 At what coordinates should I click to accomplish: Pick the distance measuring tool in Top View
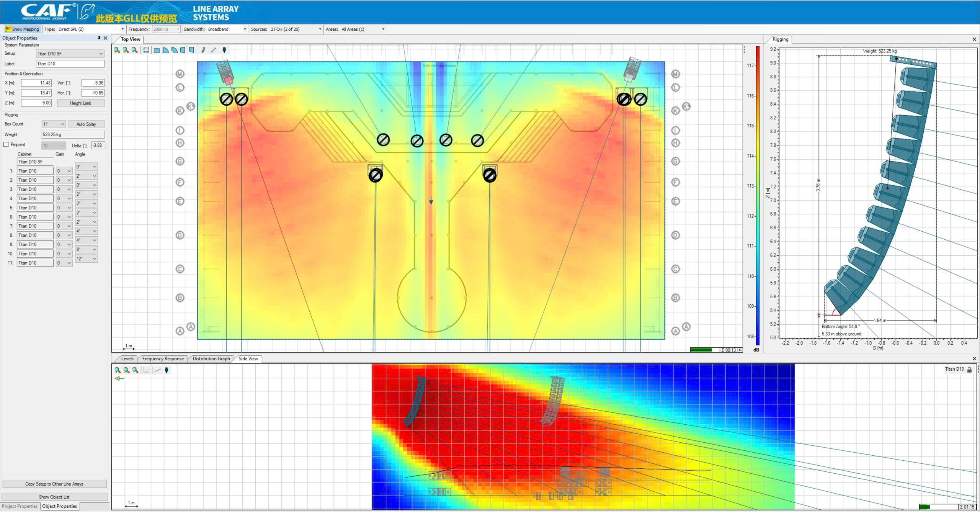click(x=214, y=50)
